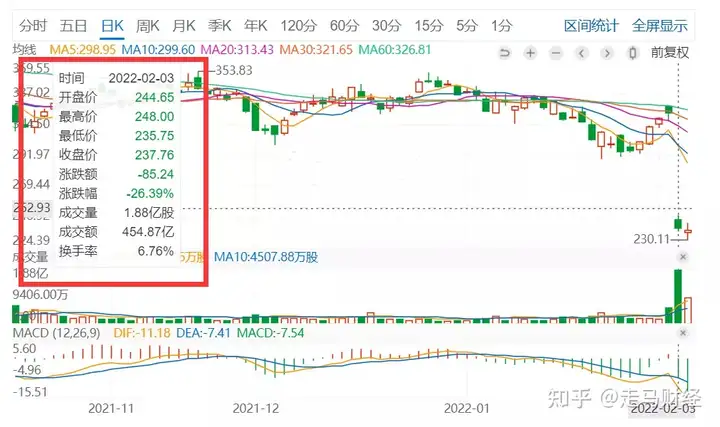The image size is (720, 427).
Task: Toggle the candlestick style icon
Action: pyautogui.click(x=633, y=53)
